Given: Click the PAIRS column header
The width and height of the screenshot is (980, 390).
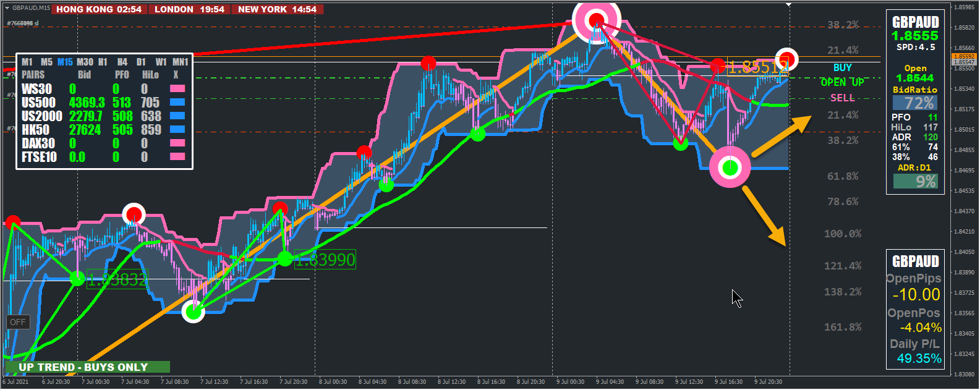Looking at the screenshot, I should point(33,75).
